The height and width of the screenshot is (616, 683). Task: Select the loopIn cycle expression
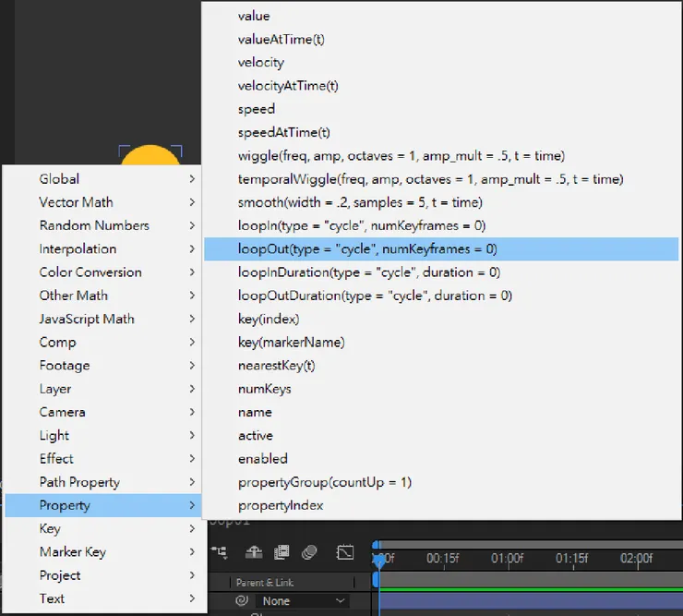point(361,225)
